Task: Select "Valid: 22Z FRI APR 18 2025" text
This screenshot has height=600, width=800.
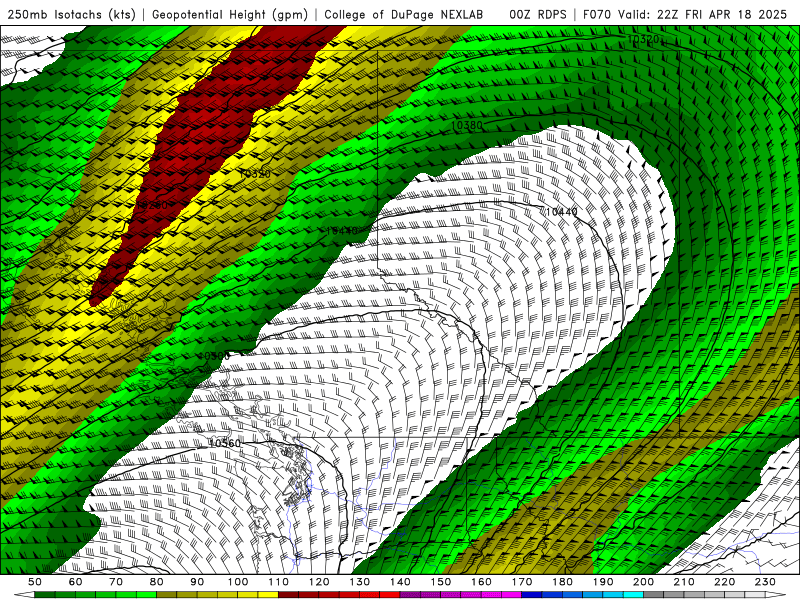Action: (x=703, y=15)
